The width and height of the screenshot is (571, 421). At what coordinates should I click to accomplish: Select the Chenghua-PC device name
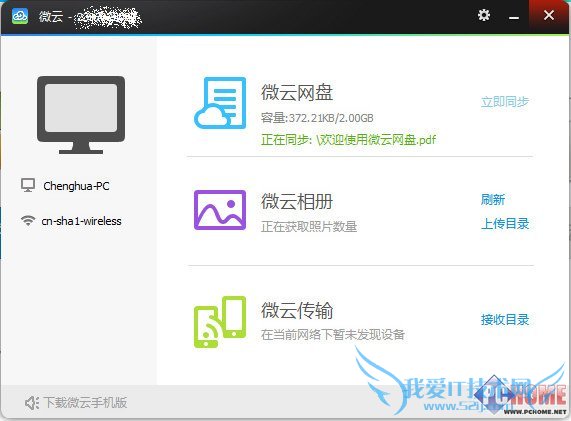click(x=76, y=186)
